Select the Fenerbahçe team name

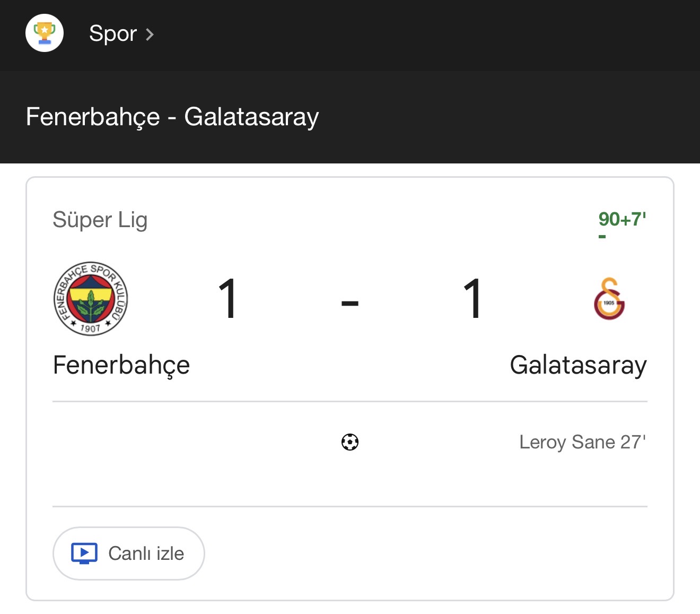click(121, 365)
